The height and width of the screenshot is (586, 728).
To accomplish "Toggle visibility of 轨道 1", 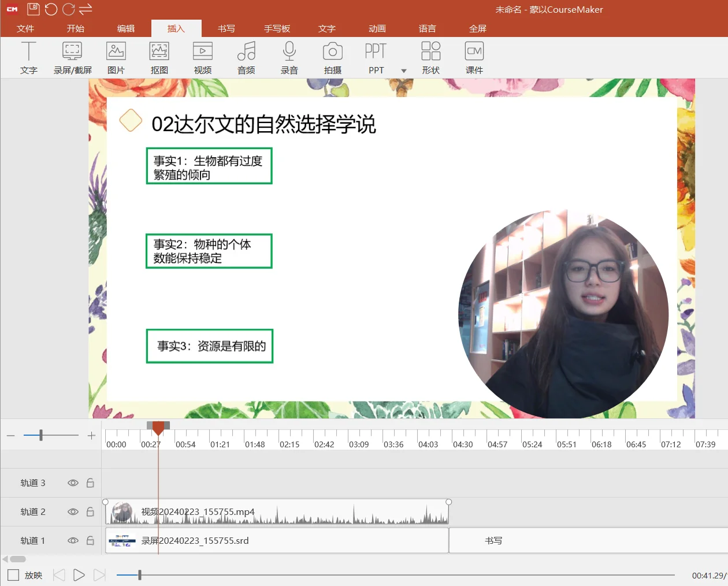I will 71,540.
